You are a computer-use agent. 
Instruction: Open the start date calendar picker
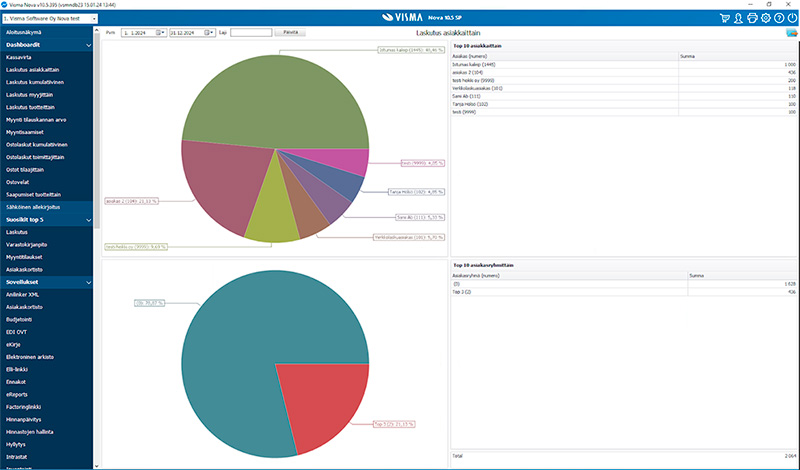pyautogui.click(x=160, y=33)
